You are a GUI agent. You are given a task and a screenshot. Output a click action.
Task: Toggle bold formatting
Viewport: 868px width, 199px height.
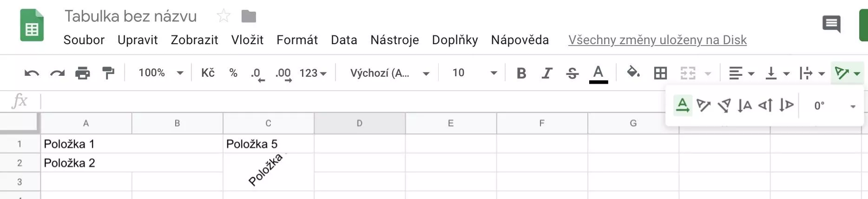[521, 73]
